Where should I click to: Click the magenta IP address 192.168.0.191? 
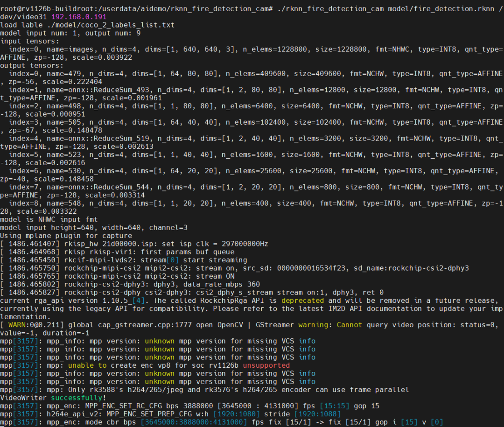(79, 17)
